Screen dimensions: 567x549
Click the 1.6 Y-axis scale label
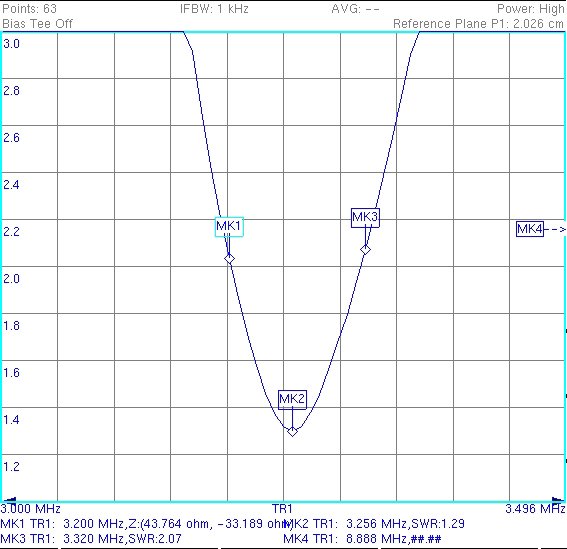[11, 373]
